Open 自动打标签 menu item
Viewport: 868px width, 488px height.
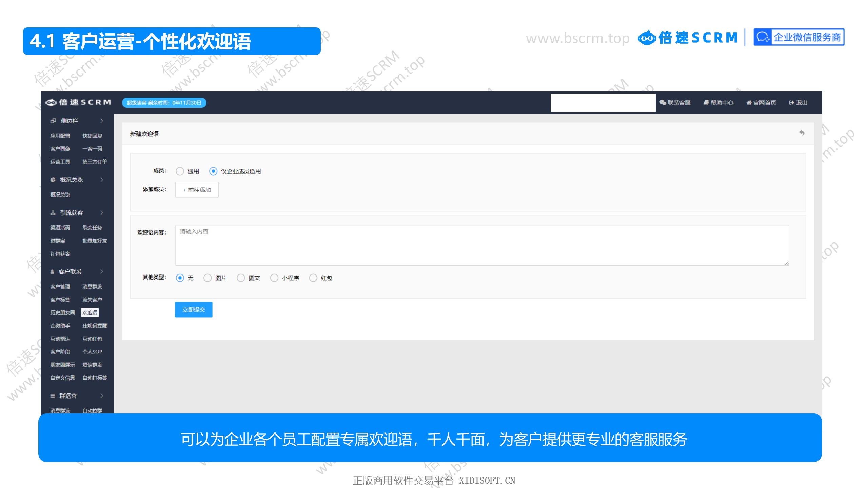coord(95,378)
